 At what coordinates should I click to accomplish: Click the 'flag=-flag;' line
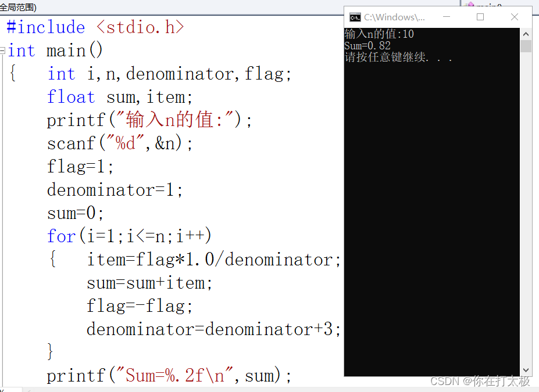click(139, 306)
